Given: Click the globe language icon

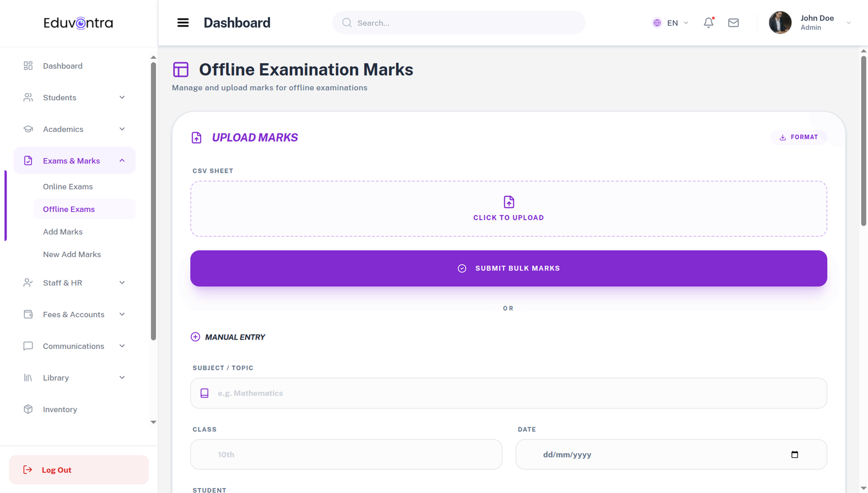Looking at the screenshot, I should pos(657,23).
